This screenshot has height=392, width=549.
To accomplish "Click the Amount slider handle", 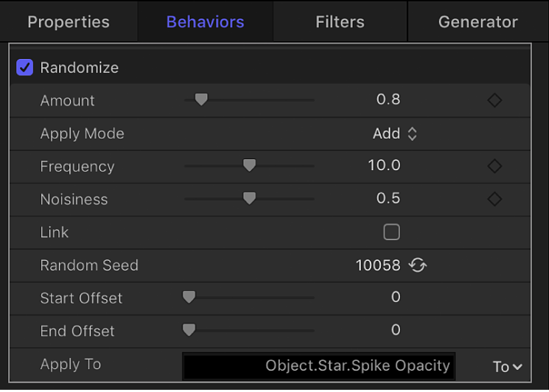I will [x=200, y=100].
